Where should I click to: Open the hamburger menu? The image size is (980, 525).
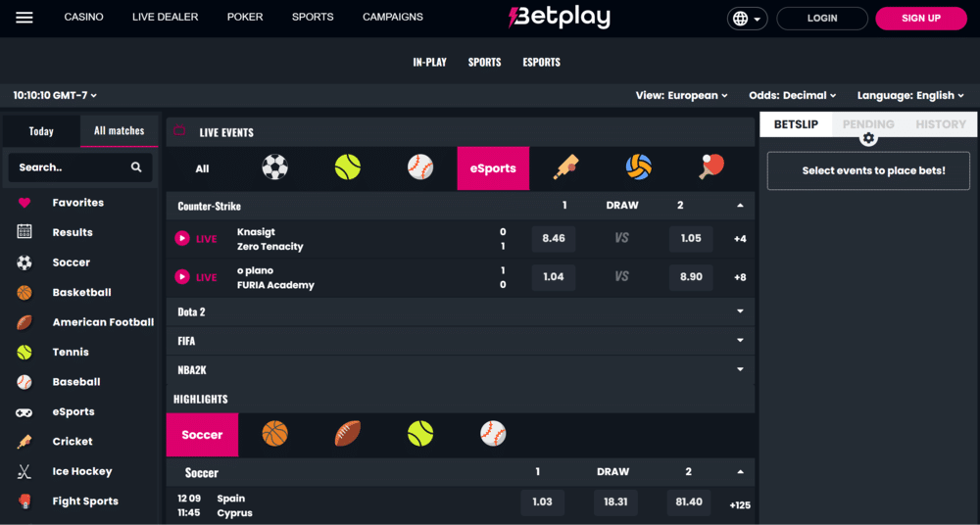tap(24, 18)
